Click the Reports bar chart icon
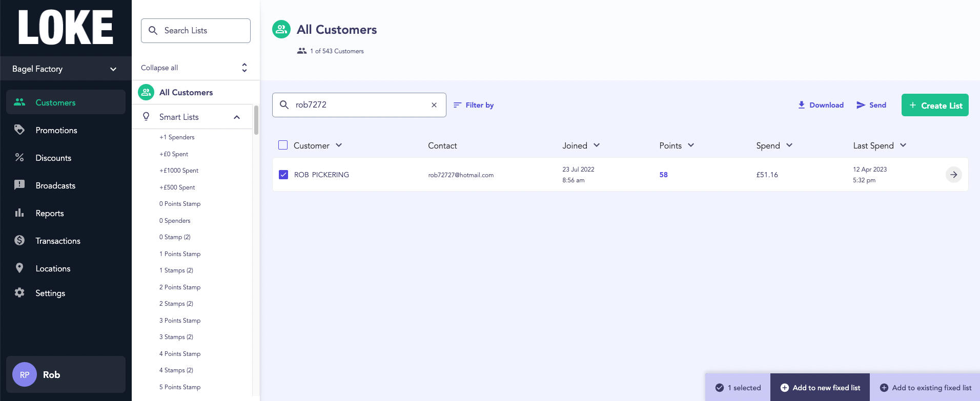980x401 pixels. [19, 213]
